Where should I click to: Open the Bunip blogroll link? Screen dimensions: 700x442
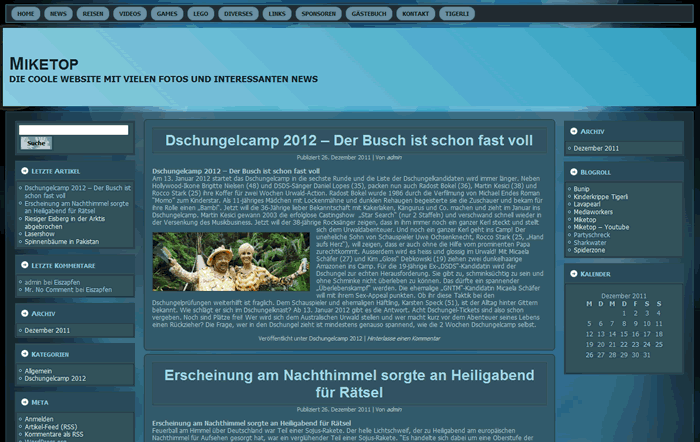click(581, 189)
